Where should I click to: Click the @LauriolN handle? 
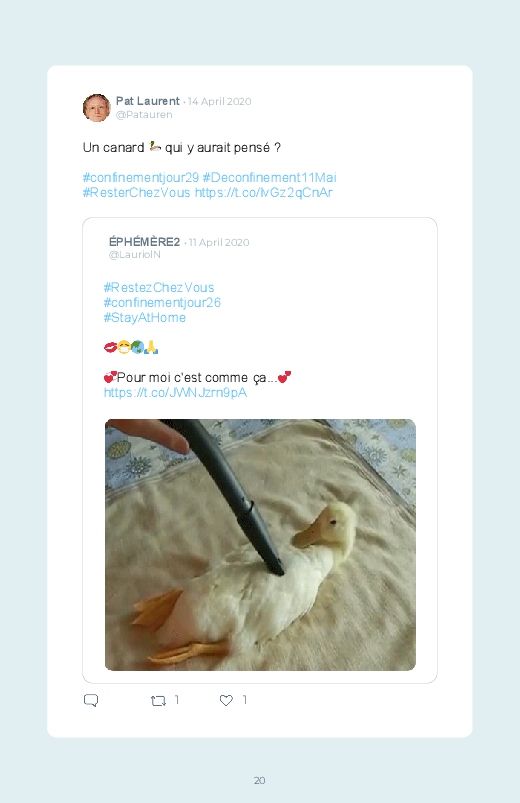pyautogui.click(x=135, y=255)
